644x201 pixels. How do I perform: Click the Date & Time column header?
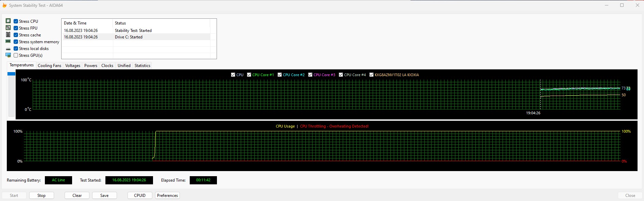click(x=87, y=23)
